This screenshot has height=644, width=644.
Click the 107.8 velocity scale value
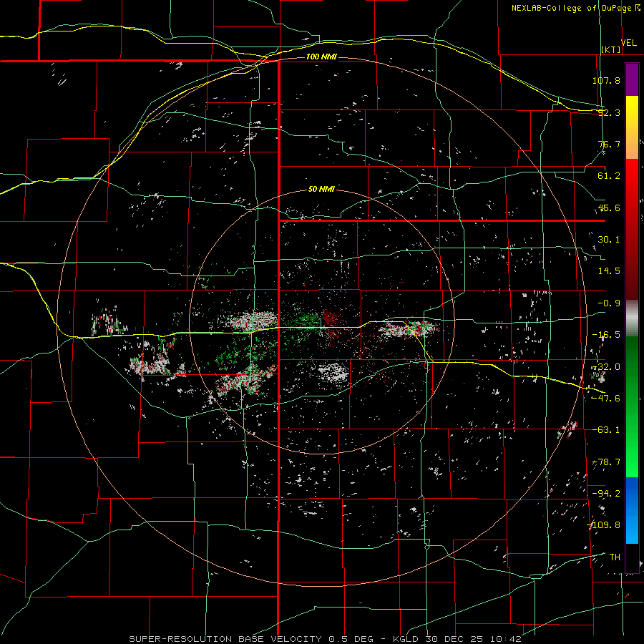(x=606, y=80)
